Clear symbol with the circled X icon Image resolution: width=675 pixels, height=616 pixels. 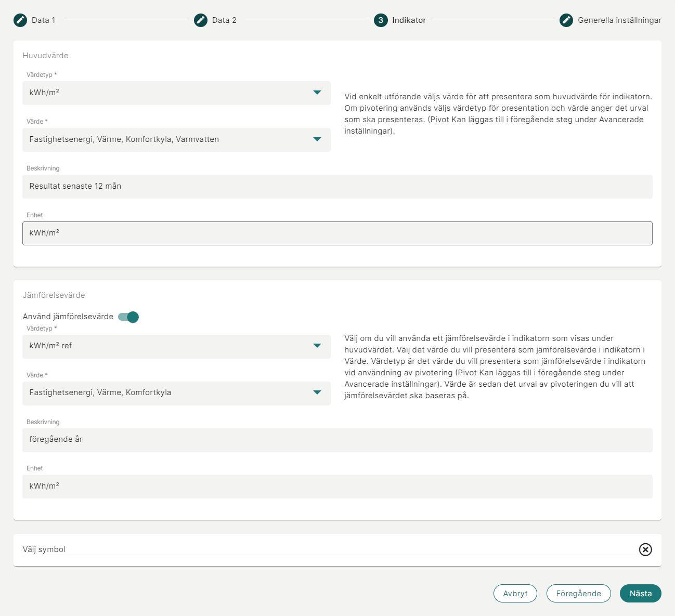645,549
